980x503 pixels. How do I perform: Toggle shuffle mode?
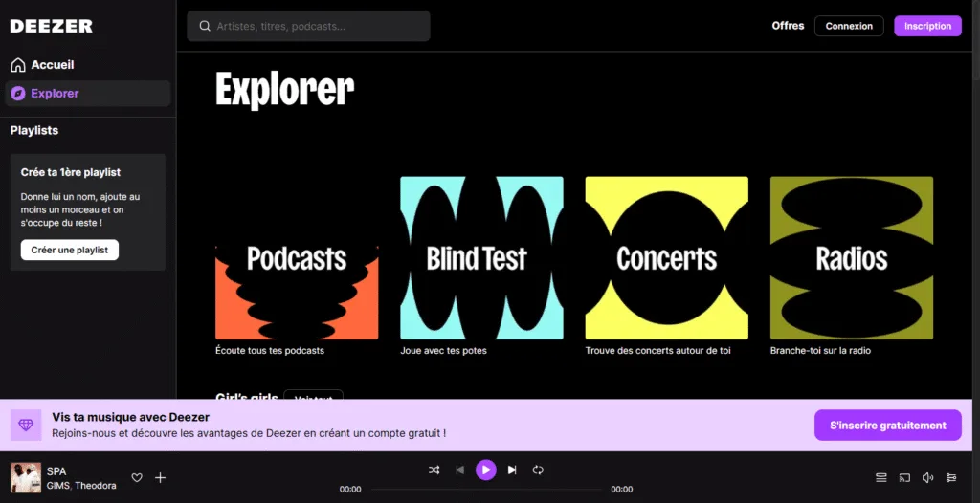pyautogui.click(x=434, y=470)
